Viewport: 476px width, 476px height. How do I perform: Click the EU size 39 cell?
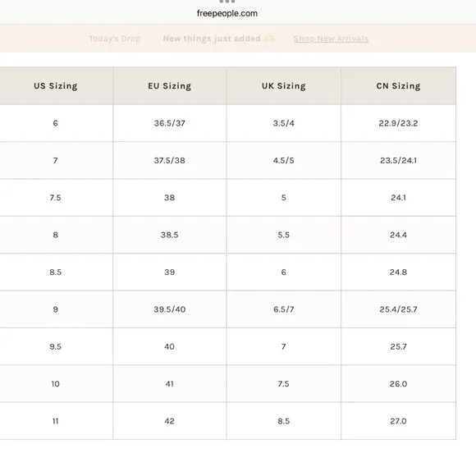pos(170,272)
